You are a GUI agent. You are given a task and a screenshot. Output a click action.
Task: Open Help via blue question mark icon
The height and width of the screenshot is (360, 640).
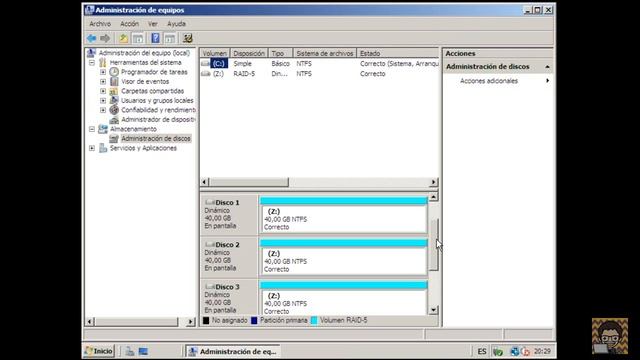[156, 38]
